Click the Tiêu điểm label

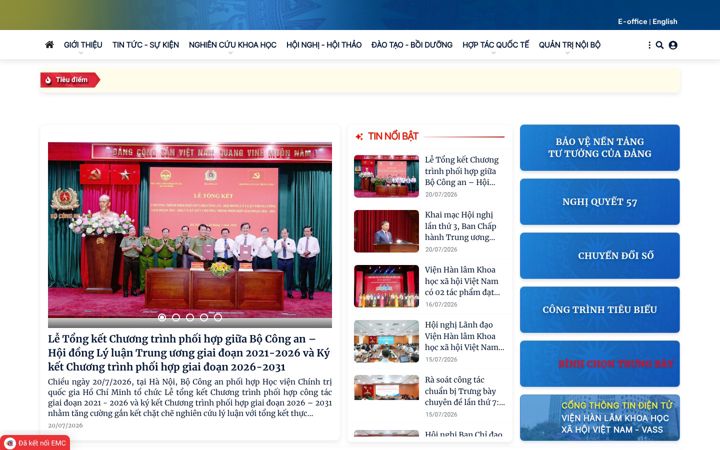[71, 80]
